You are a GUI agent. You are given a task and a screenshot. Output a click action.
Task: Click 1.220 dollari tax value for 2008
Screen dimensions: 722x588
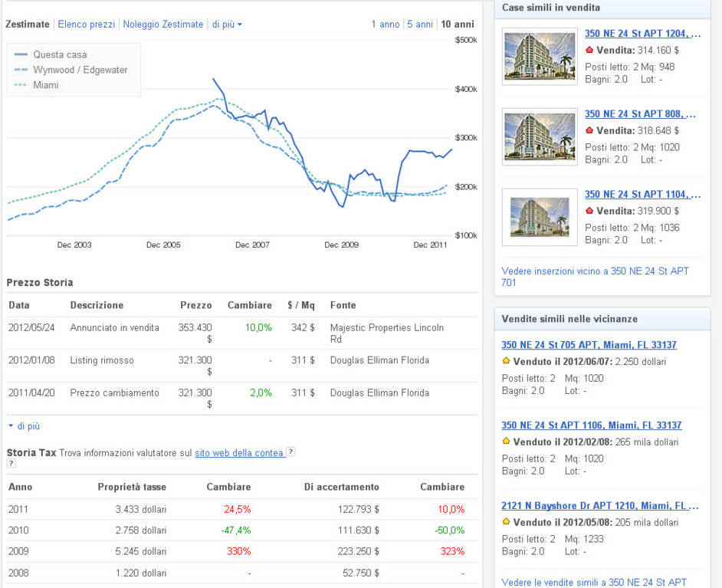141,573
